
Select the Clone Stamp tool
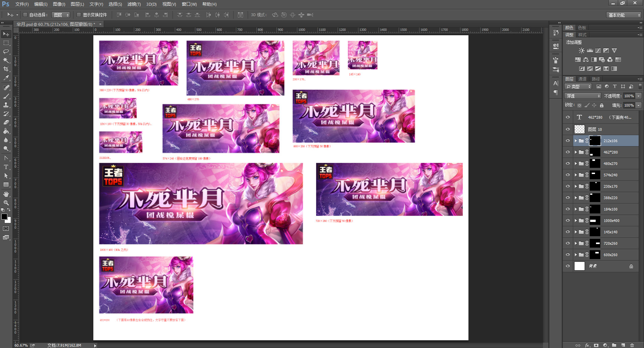(x=6, y=105)
